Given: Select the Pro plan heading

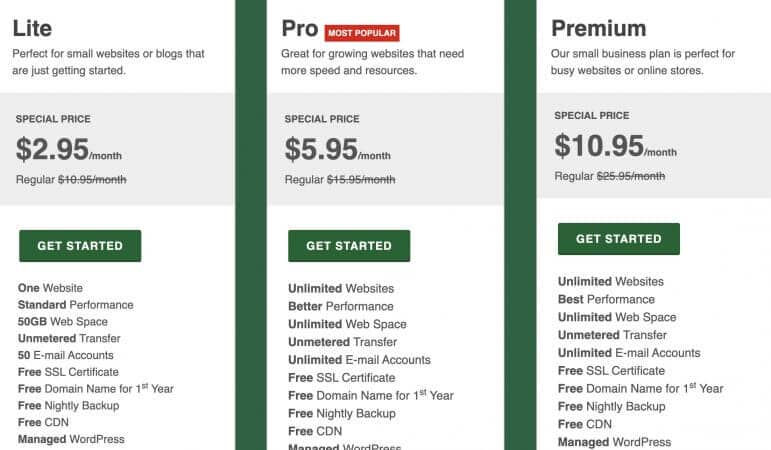Looking at the screenshot, I should (300, 28).
